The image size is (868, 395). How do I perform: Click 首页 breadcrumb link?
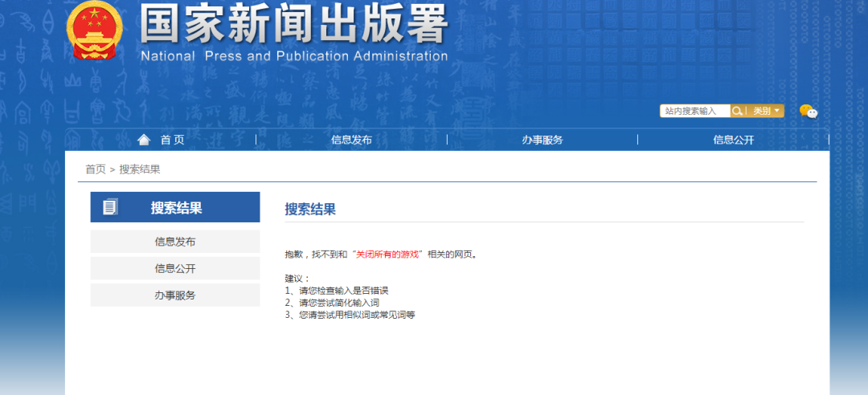click(x=95, y=169)
